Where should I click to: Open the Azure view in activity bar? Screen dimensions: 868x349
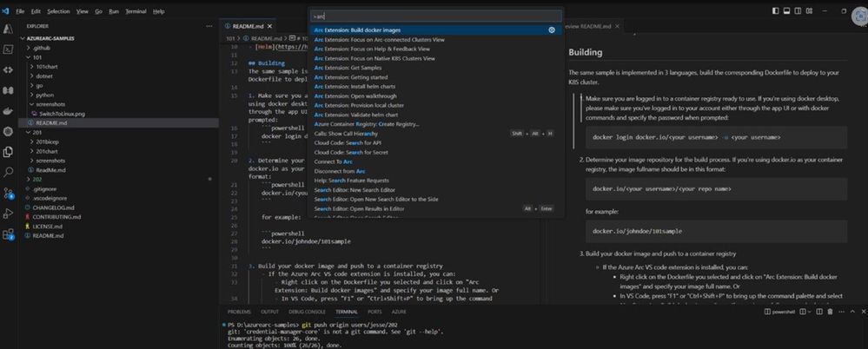pos(9,30)
